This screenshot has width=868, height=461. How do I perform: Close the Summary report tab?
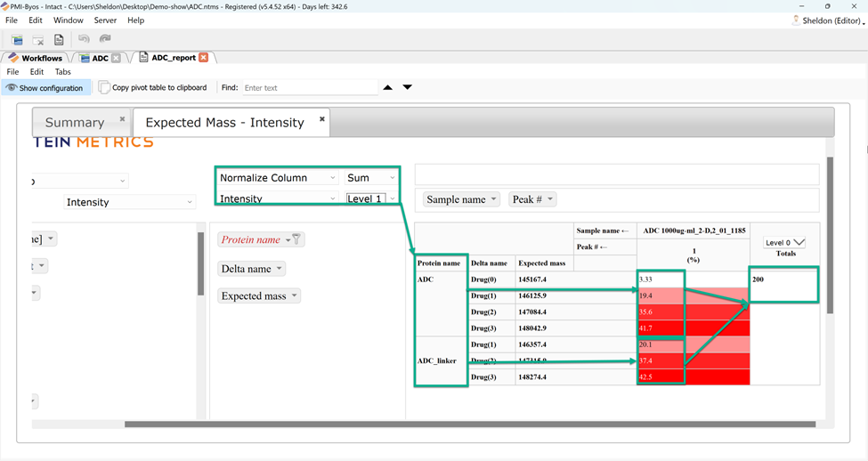122,119
